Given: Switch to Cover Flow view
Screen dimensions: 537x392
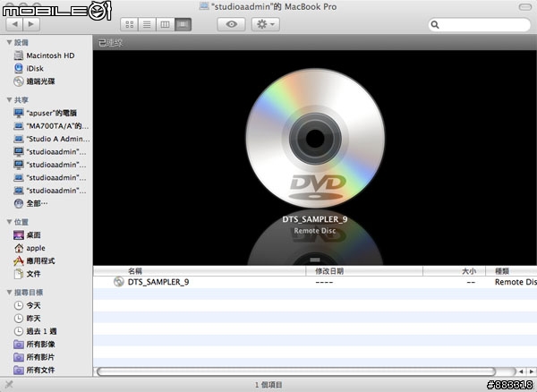Looking at the screenshot, I should pyautogui.click(x=183, y=24).
